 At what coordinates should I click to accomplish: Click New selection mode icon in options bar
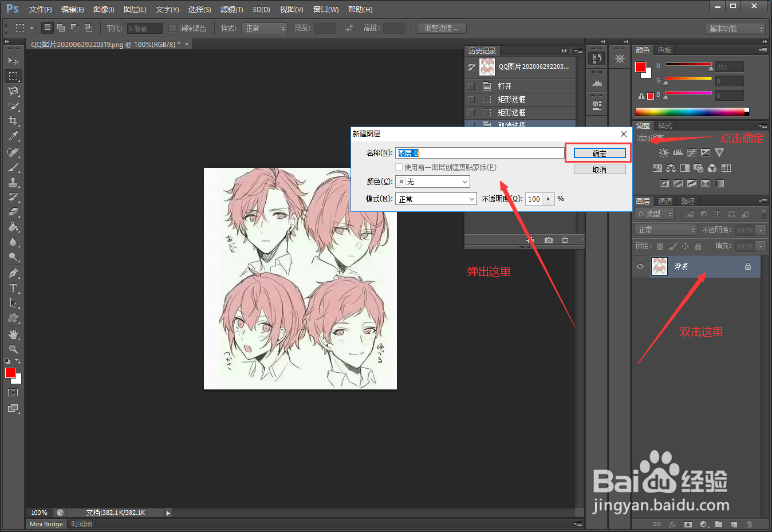click(x=48, y=27)
